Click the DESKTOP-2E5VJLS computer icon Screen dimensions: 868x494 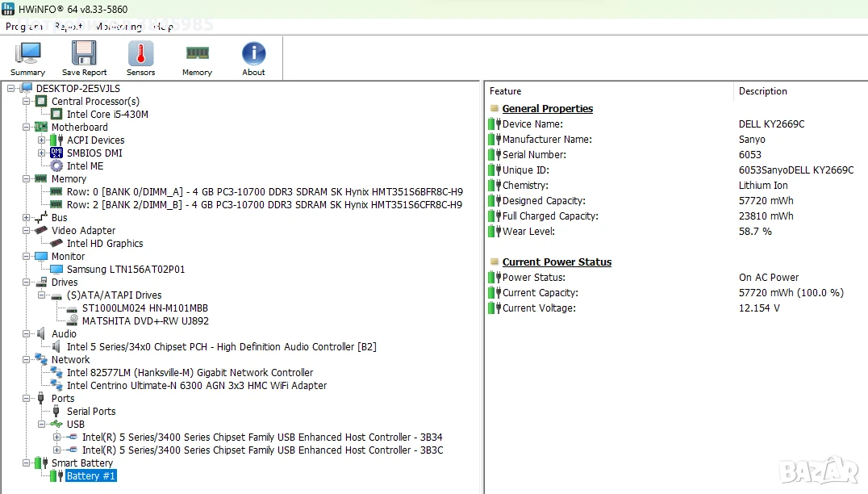coord(26,88)
